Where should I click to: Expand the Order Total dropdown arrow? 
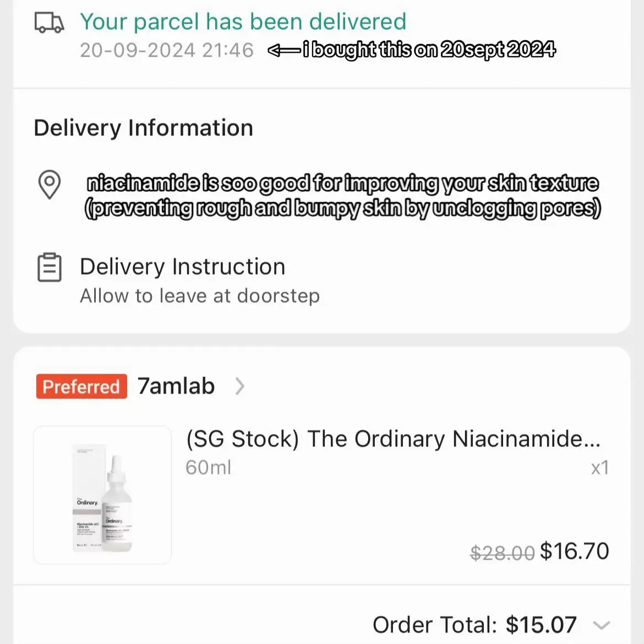(601, 625)
